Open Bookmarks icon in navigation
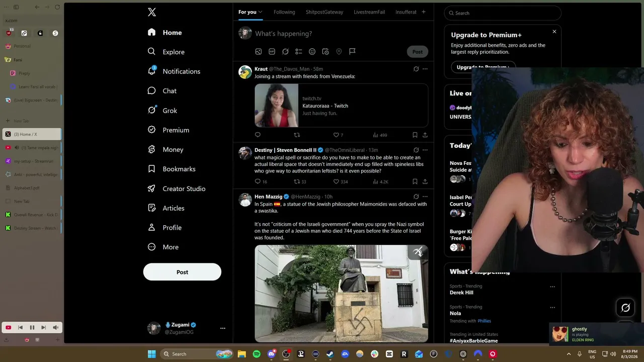Viewport: 644px width, 362px height. tap(151, 169)
